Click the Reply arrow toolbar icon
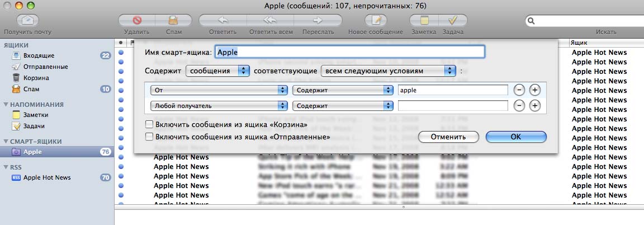This screenshot has height=225, width=644. [222, 21]
